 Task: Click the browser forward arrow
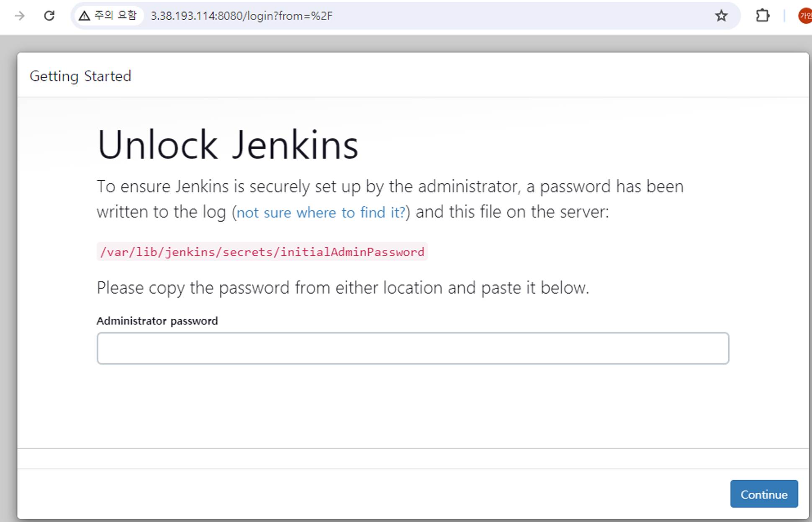click(x=19, y=16)
